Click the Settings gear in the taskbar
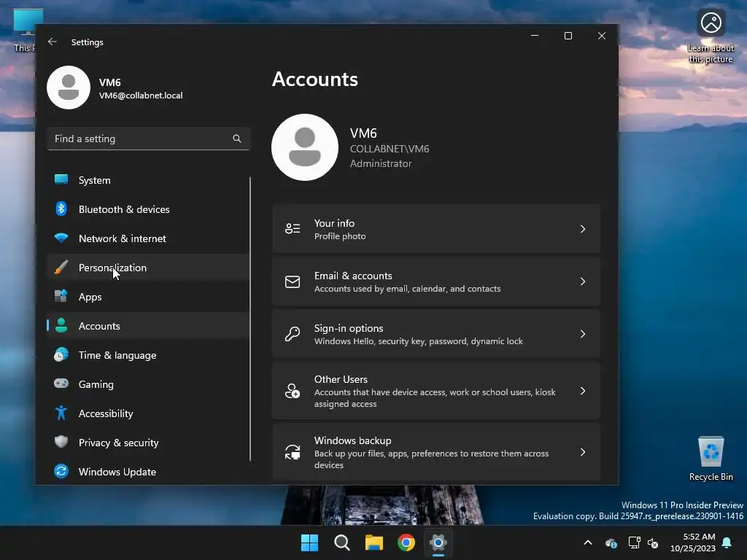Image resolution: width=747 pixels, height=560 pixels. [x=438, y=542]
